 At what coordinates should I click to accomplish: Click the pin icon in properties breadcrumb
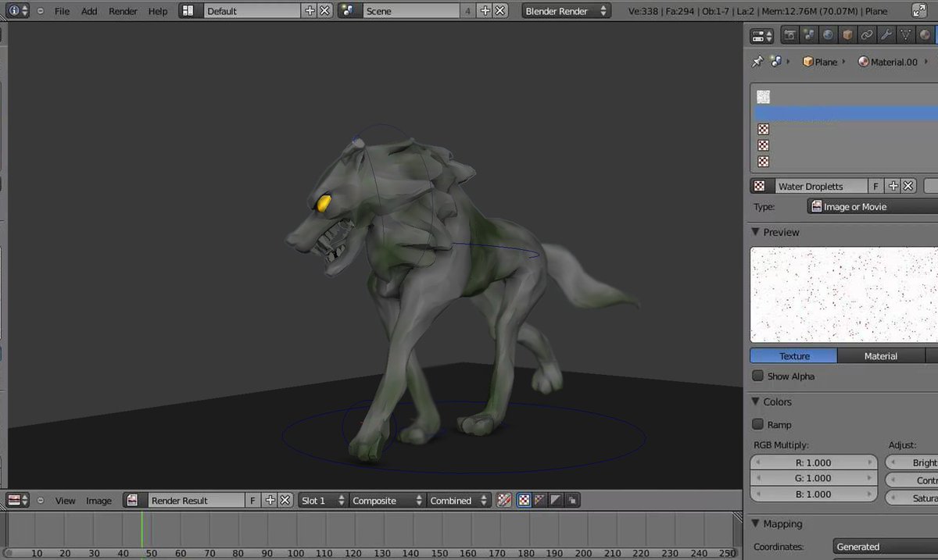[x=757, y=62]
